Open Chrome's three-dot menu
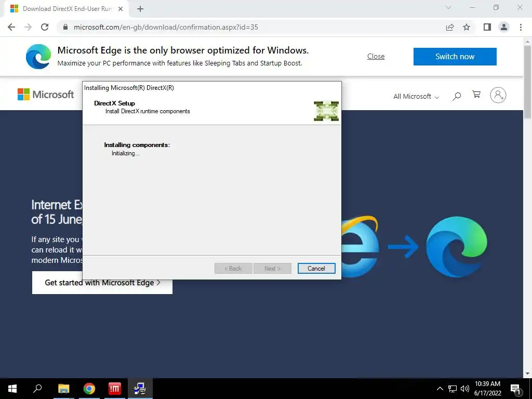532x399 pixels. pos(521,27)
